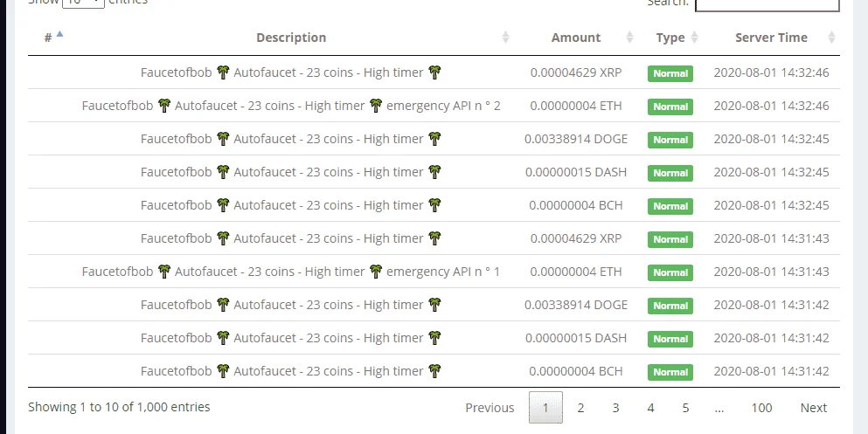Select server time of emergency API 2 row
The height and width of the screenshot is (434, 868).
(771, 106)
